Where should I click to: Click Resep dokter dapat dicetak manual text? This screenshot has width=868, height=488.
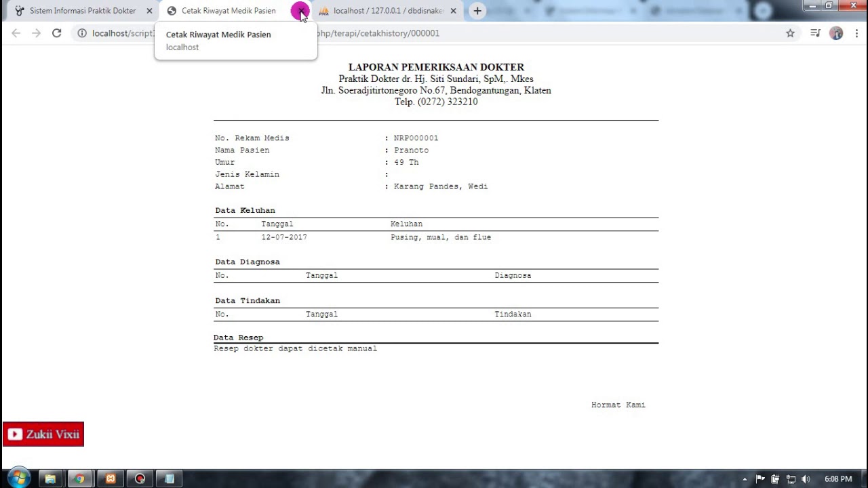[295, 348]
